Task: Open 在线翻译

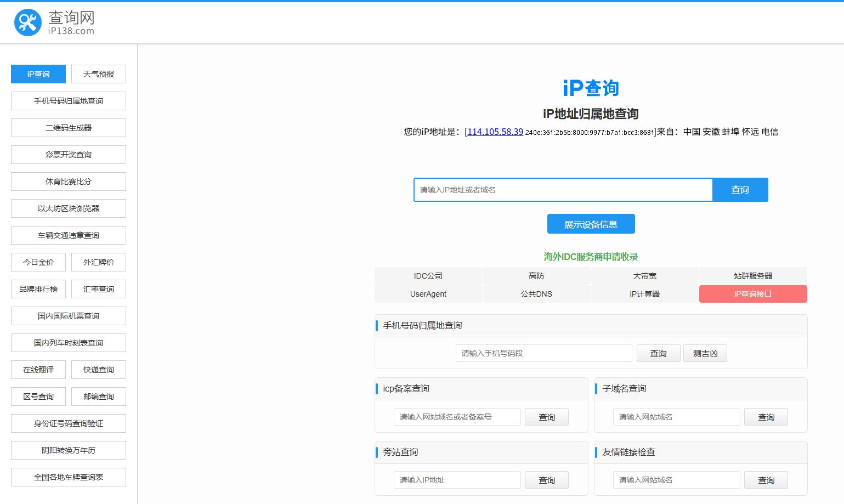Action: coord(38,370)
